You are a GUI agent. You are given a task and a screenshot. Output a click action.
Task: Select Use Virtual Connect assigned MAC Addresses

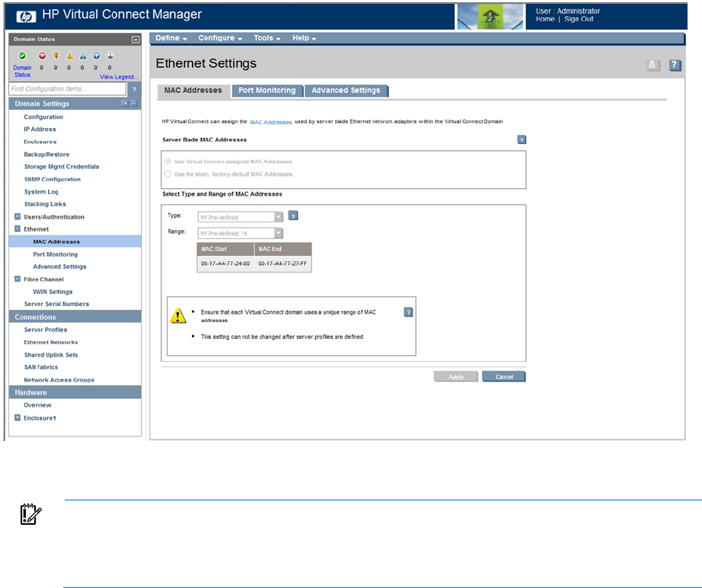(x=168, y=161)
